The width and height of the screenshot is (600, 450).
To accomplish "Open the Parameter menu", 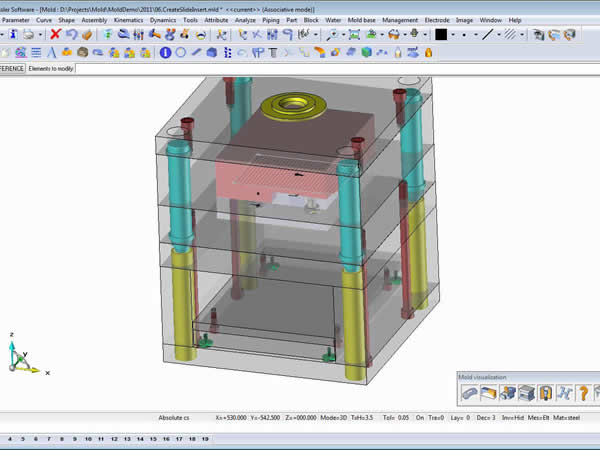I will click(15, 20).
